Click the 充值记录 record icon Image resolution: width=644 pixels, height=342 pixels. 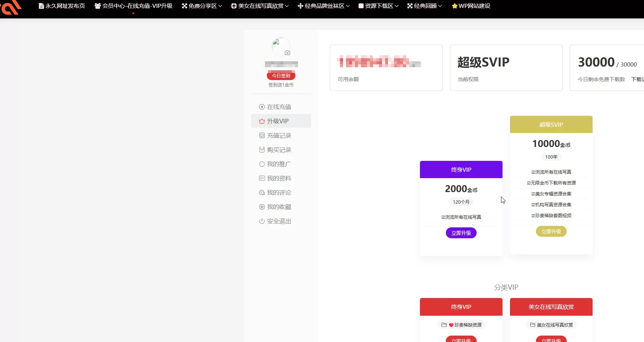(x=262, y=136)
